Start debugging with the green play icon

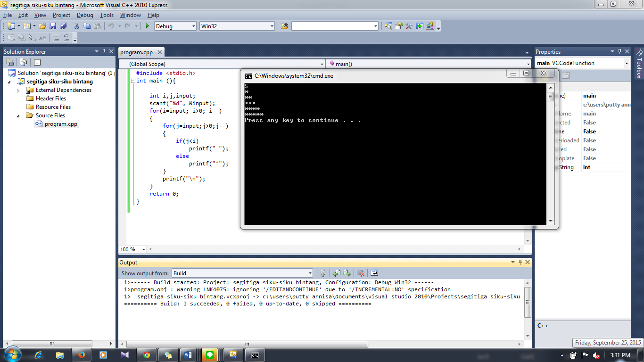[148, 26]
